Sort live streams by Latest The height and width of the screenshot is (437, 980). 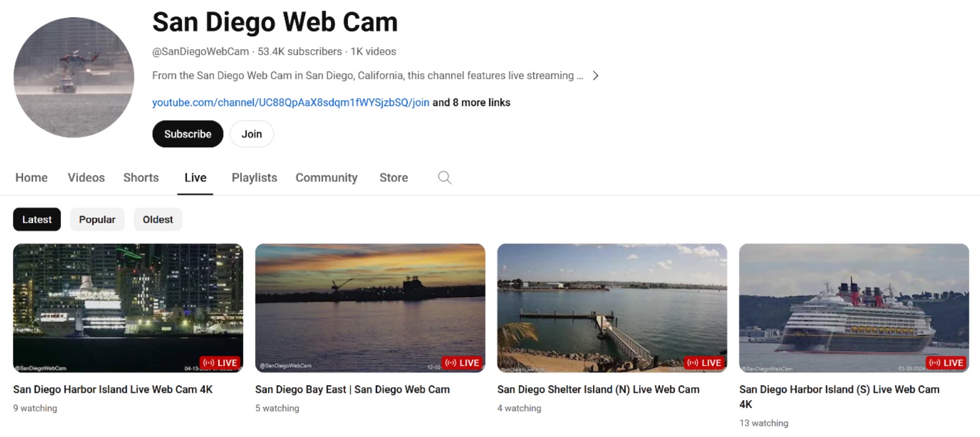[37, 219]
